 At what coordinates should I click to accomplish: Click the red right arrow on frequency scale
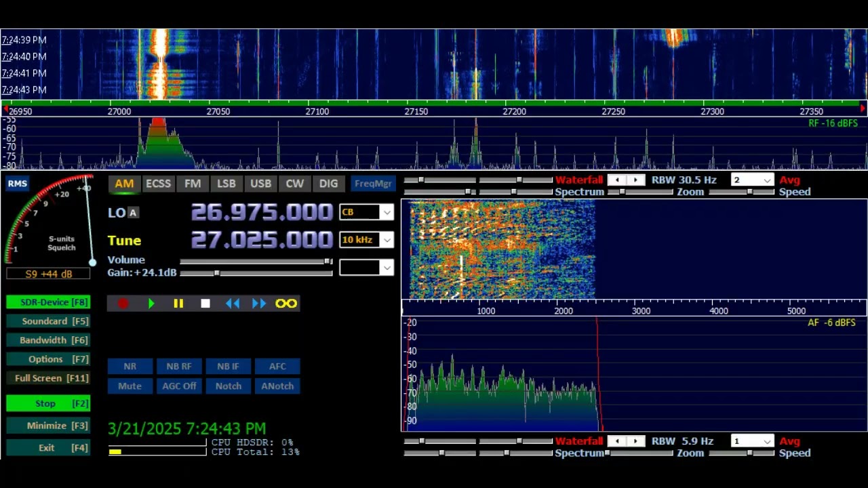coord(863,108)
